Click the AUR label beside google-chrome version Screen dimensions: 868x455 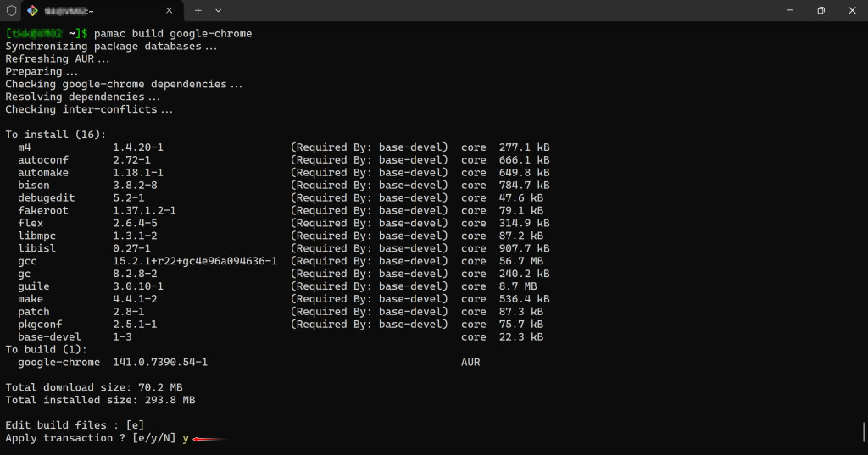[x=470, y=362]
